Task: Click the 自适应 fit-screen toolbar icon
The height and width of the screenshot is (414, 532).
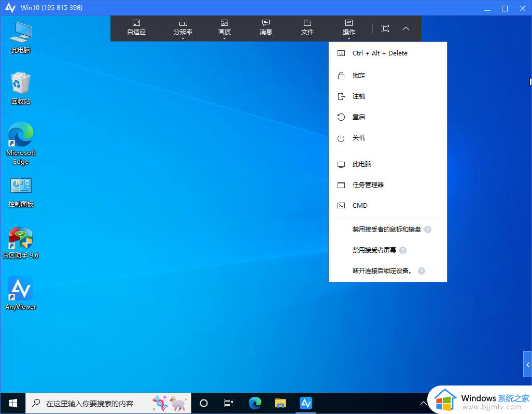Action: point(136,27)
